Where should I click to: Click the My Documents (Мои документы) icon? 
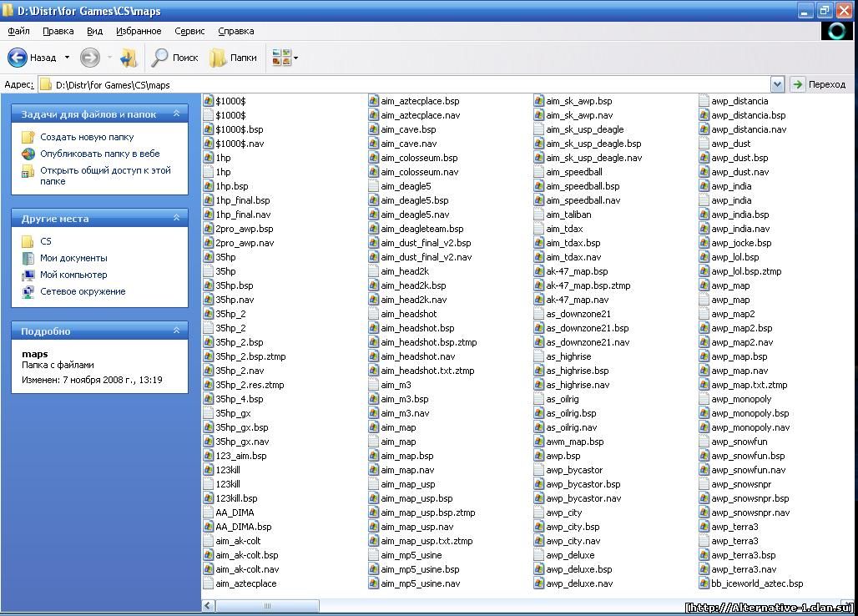point(28,258)
